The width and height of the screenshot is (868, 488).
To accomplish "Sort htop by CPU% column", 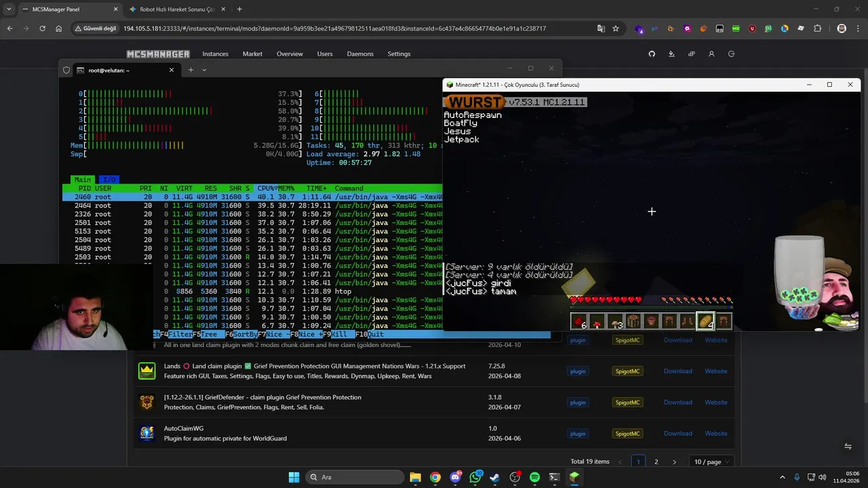I will coord(267,188).
